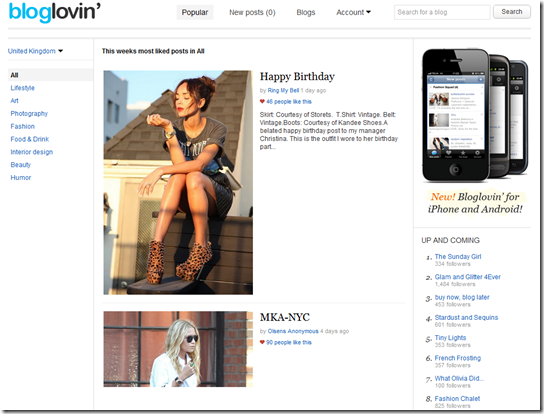The image size is (544, 414).
Task: Click the UP AND COMING heading
Action: [450, 240]
